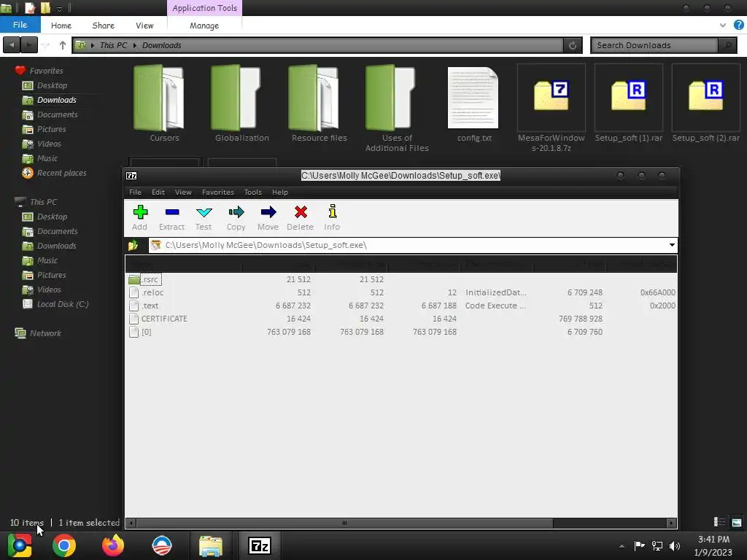The image size is (747, 560).
Task: Select the Resource files folder
Action: (320, 104)
